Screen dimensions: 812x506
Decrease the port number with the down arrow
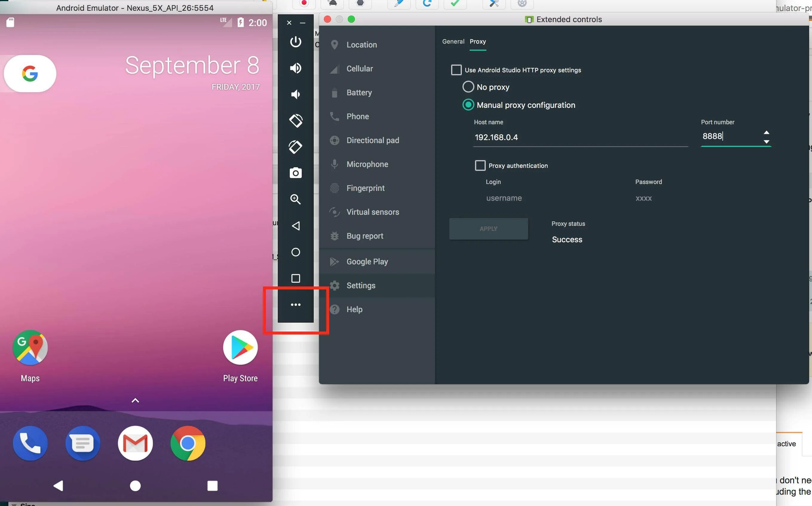766,142
